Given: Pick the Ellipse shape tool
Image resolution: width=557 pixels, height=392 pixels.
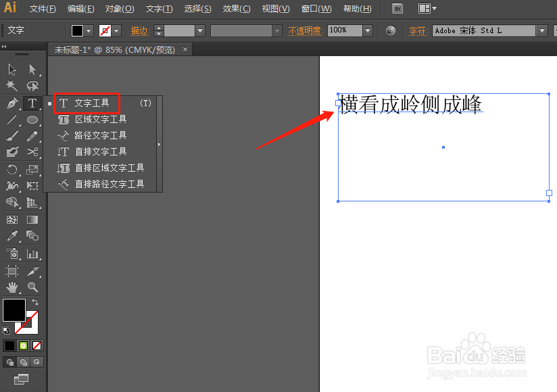Looking at the screenshot, I should [32, 120].
